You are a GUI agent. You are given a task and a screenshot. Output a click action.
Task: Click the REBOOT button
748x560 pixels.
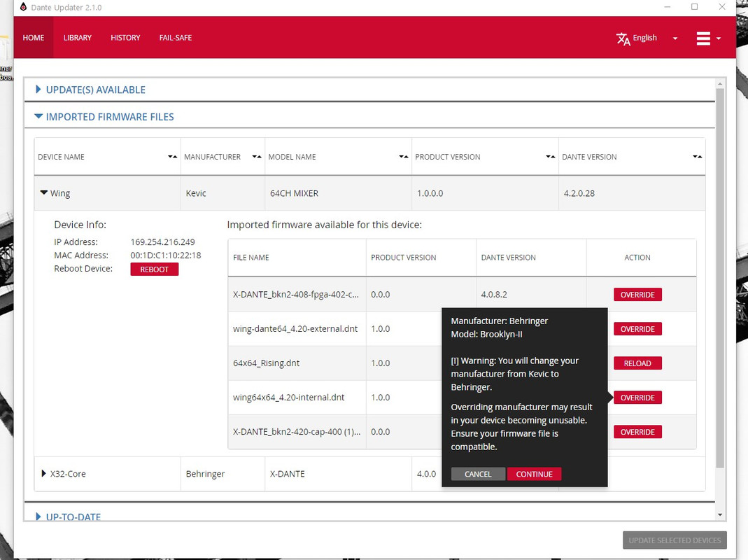[155, 269]
